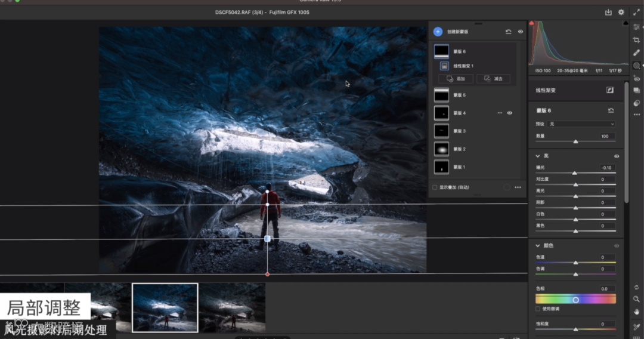Click the 数量 amount slider handle
The height and width of the screenshot is (339, 644).
pyautogui.click(x=575, y=141)
